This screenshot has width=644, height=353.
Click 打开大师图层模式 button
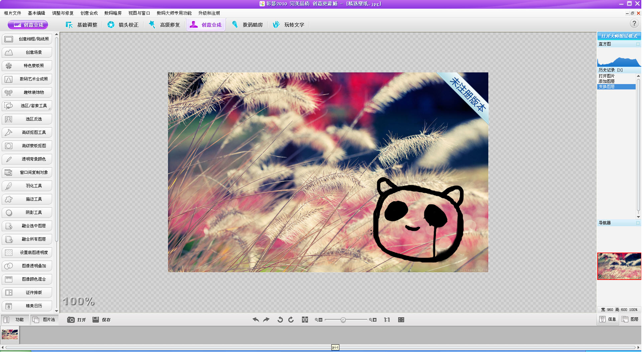pos(619,36)
